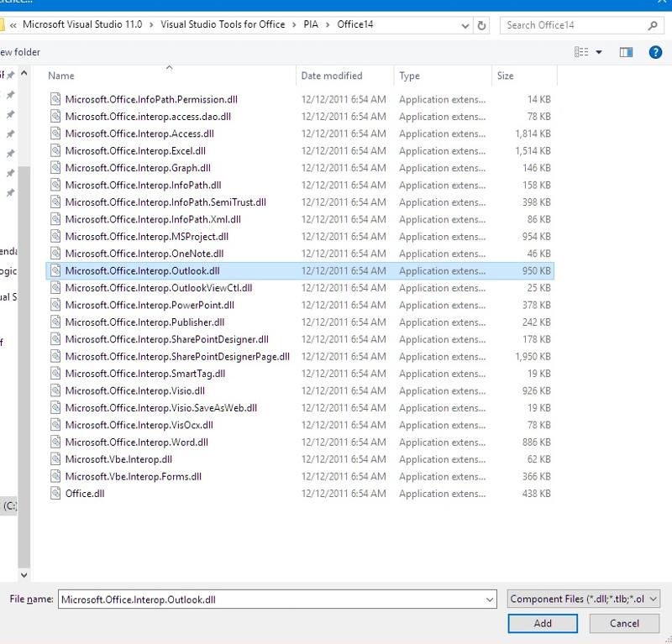Open the view options dropdown arrow

click(599, 52)
